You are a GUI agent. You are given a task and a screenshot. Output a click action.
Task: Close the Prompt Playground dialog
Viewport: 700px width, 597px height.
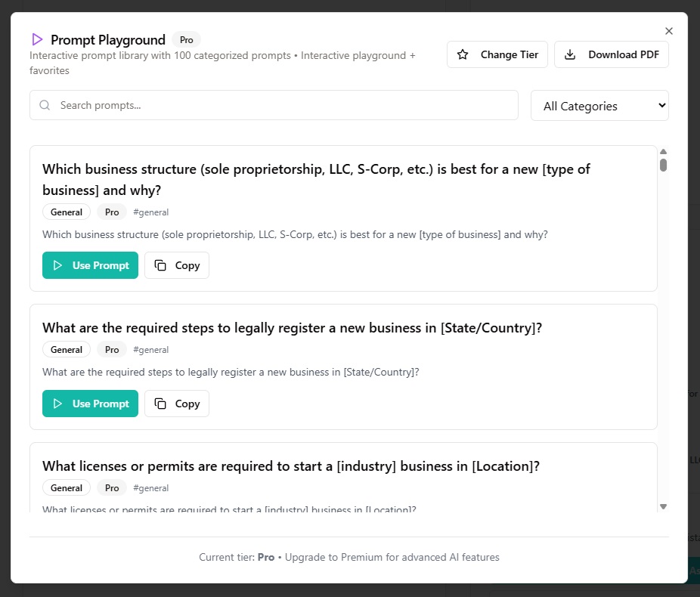tap(668, 31)
